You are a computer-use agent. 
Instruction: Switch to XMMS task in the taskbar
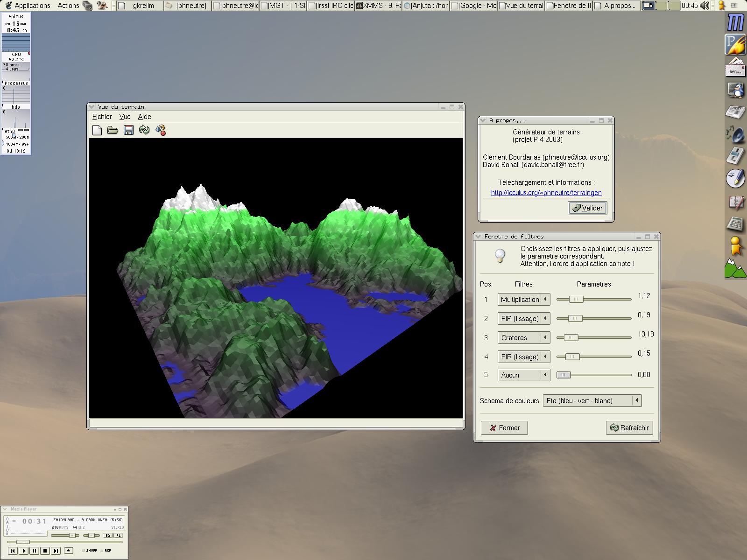pos(378,6)
